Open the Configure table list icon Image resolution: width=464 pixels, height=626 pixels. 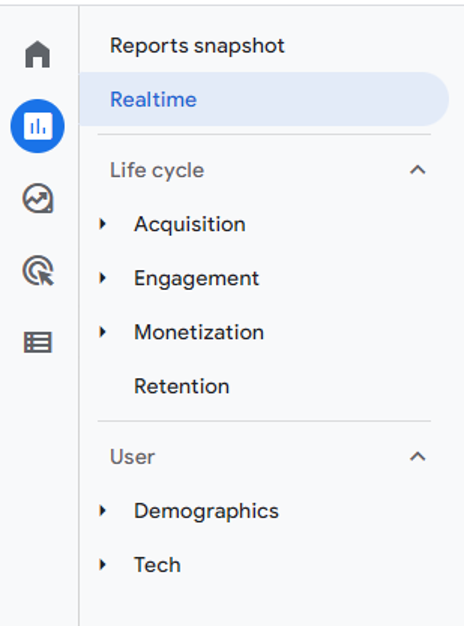pos(38,343)
